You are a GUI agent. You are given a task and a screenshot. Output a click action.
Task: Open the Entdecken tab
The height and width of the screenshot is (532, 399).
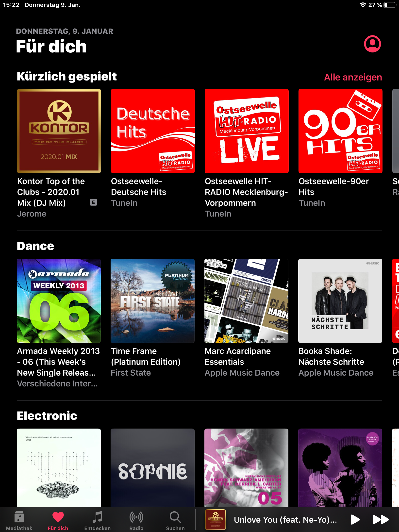(x=98, y=521)
